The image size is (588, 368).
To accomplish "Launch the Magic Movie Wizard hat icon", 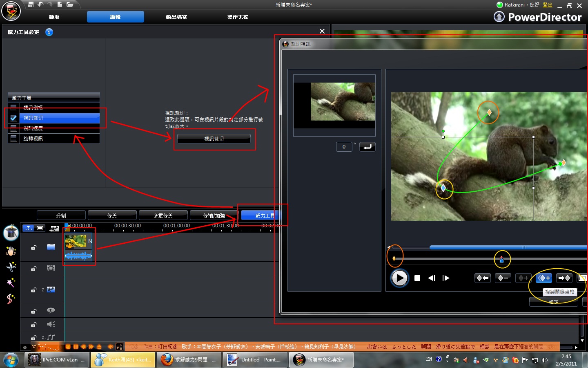I will coord(11,233).
